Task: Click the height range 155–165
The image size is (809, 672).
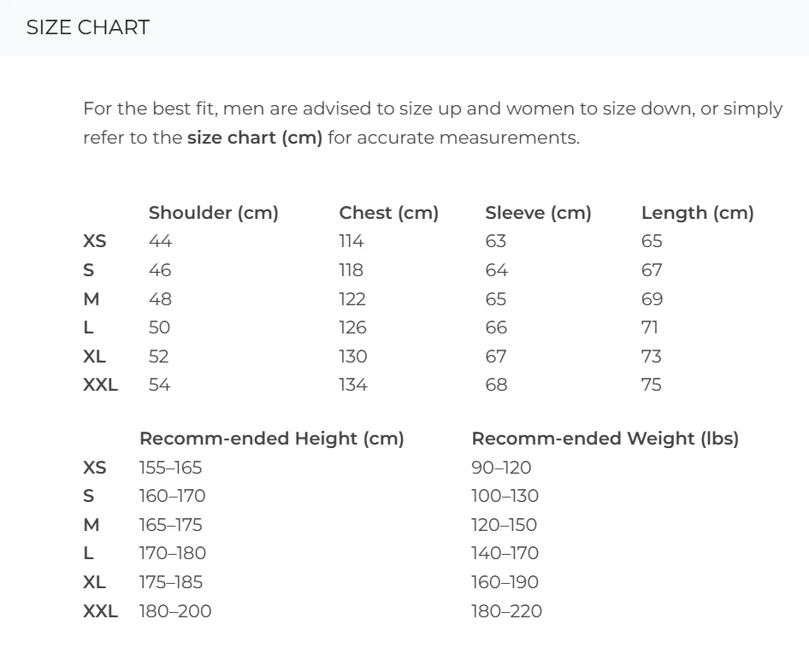Action: click(170, 468)
